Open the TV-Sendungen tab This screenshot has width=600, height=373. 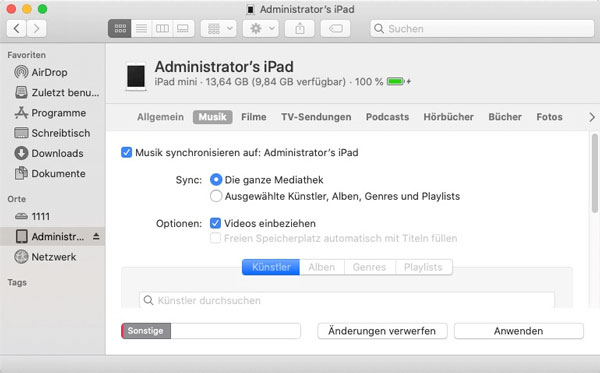click(x=316, y=117)
